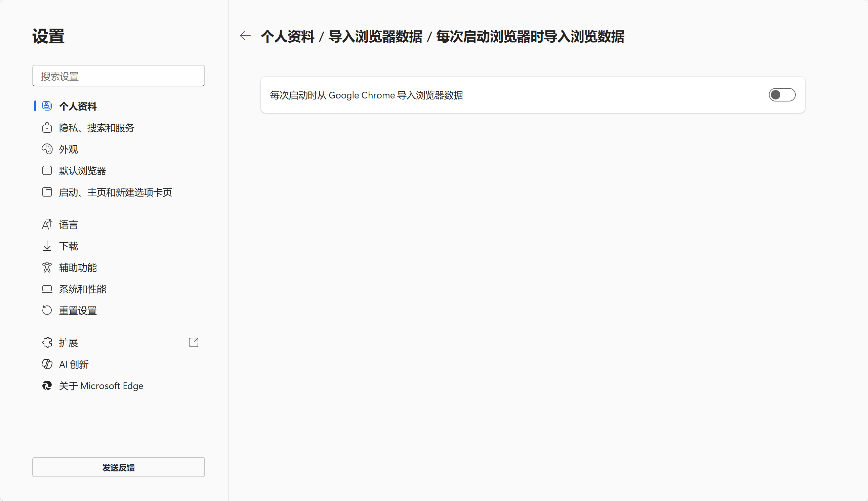The width and height of the screenshot is (868, 501).
Task: Enable importing Chrome data at every launch
Action: (x=783, y=95)
